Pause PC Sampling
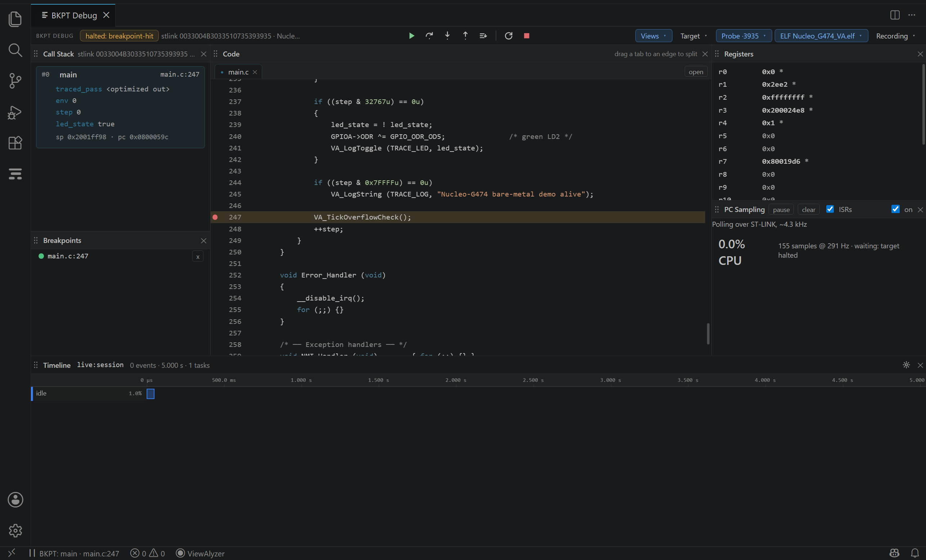Screen dimensions: 926x560 click(781, 209)
